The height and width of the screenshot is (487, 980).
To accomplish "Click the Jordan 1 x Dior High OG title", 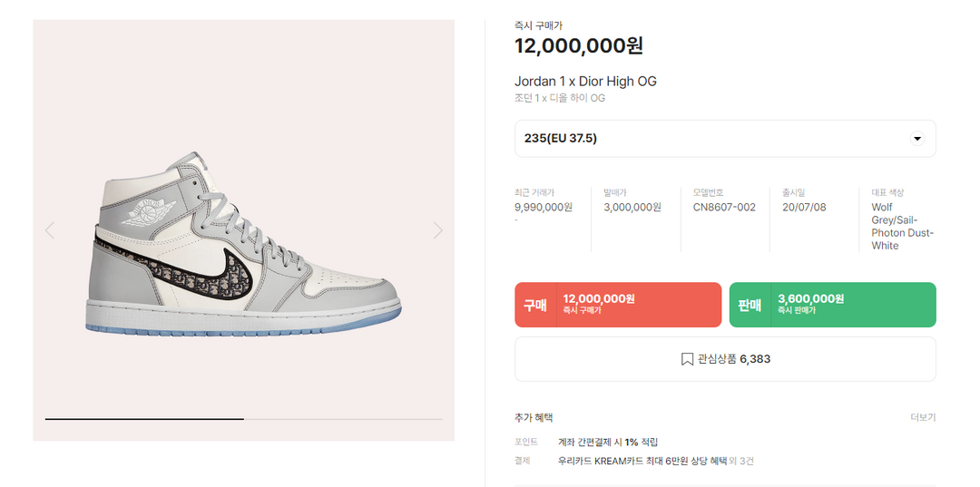I will click(x=585, y=82).
